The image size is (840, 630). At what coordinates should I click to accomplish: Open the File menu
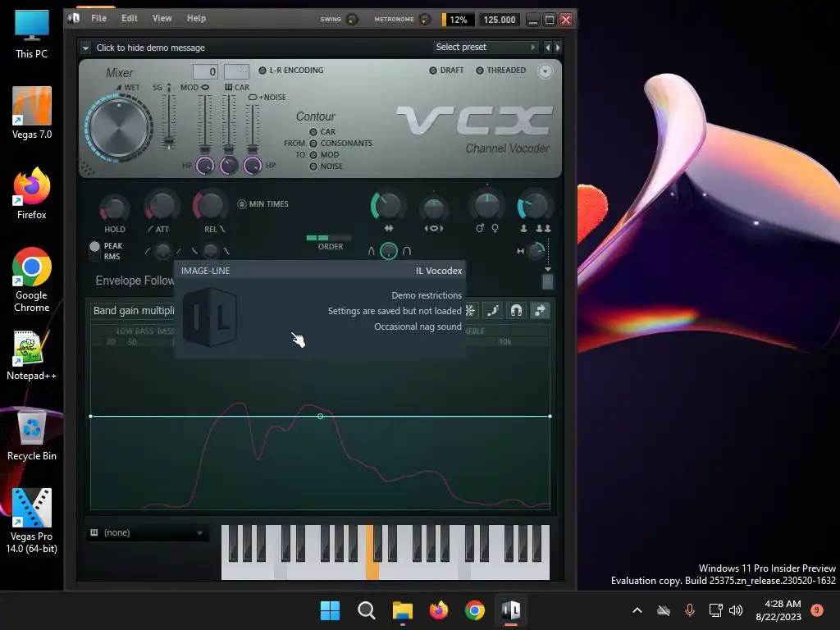pyautogui.click(x=98, y=18)
